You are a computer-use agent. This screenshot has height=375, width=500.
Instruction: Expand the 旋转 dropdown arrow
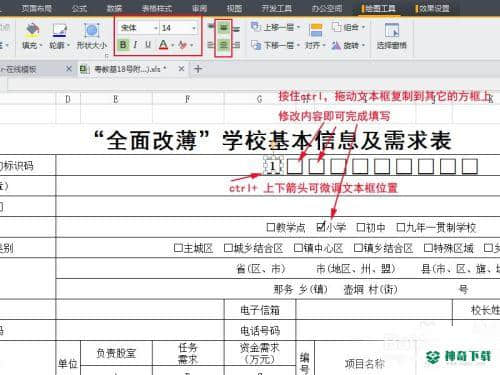click(364, 45)
